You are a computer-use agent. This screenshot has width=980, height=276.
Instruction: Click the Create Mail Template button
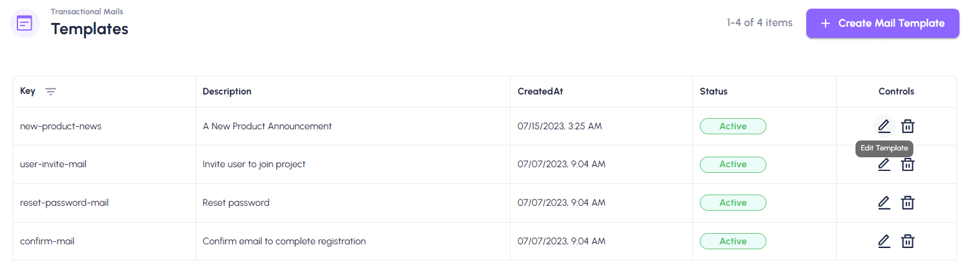[x=882, y=23]
